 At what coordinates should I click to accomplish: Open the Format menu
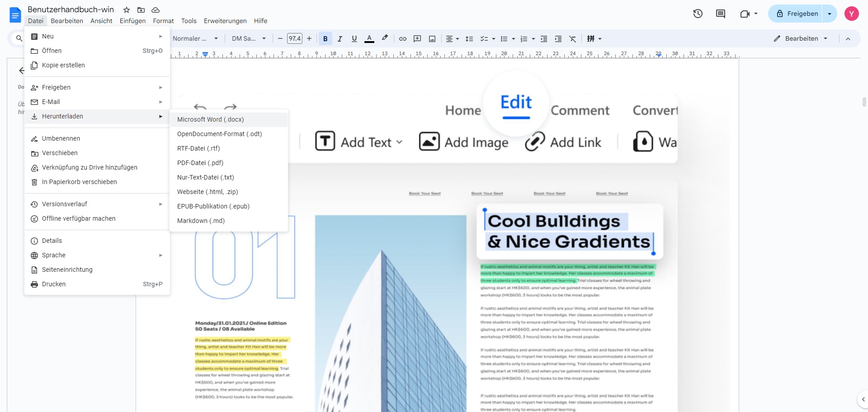coord(163,21)
